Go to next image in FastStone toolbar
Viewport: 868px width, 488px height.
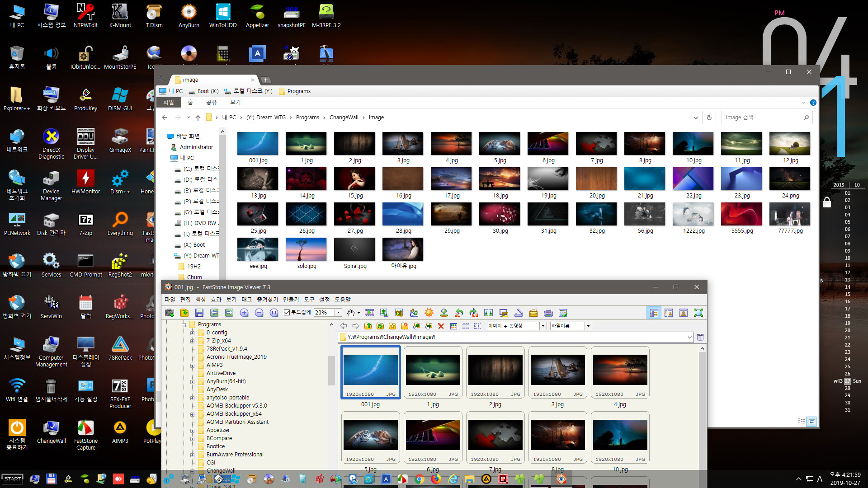click(229, 313)
